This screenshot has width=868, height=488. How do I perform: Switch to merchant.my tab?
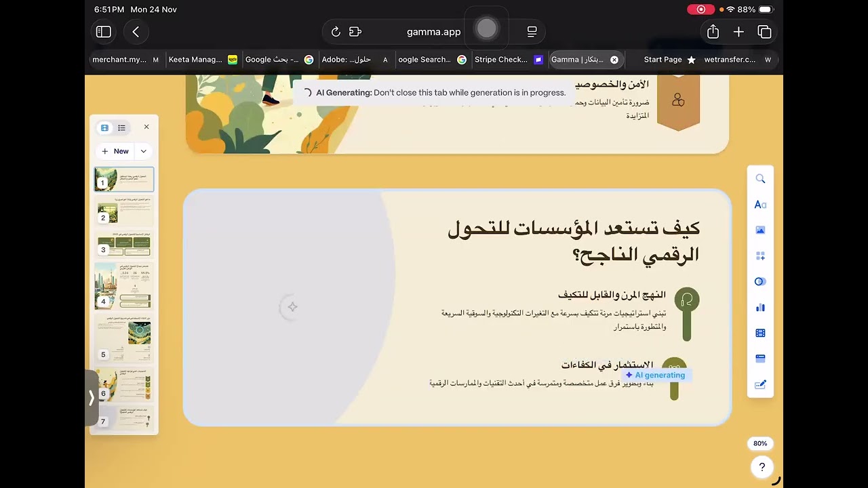[x=125, y=60]
